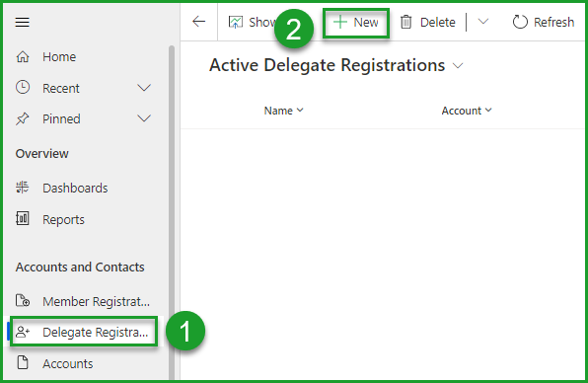The width and height of the screenshot is (588, 383).
Task: Open the Delete split-button dropdown arrow
Action: point(483,22)
